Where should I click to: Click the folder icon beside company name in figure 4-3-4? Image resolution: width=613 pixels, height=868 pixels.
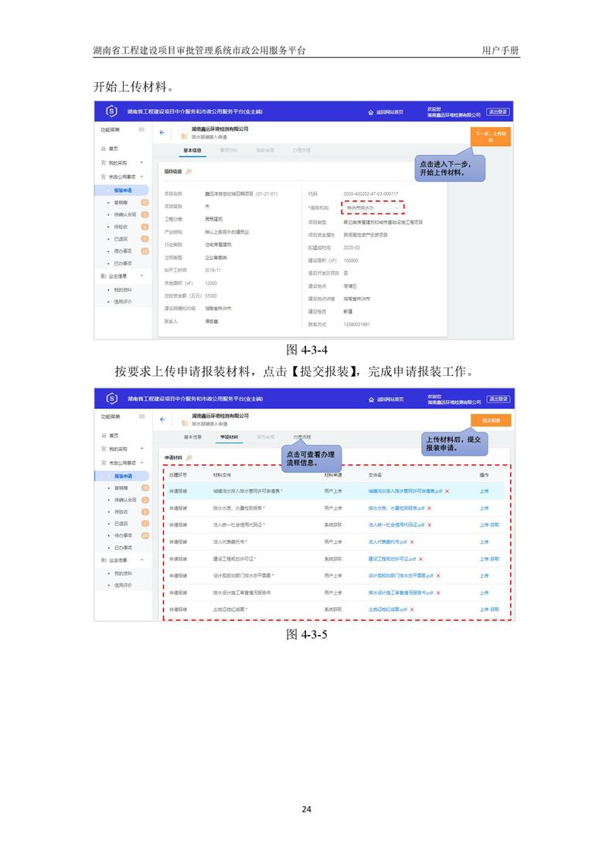tap(184, 134)
